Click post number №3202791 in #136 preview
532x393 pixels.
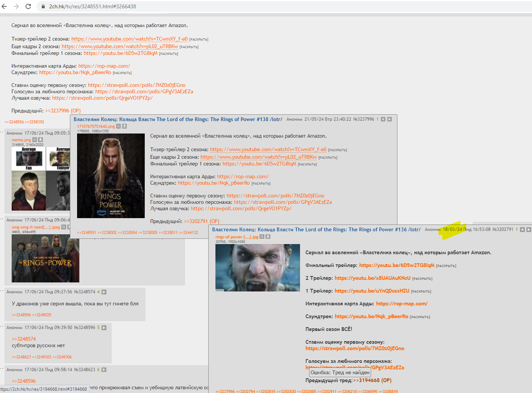coord(503,229)
